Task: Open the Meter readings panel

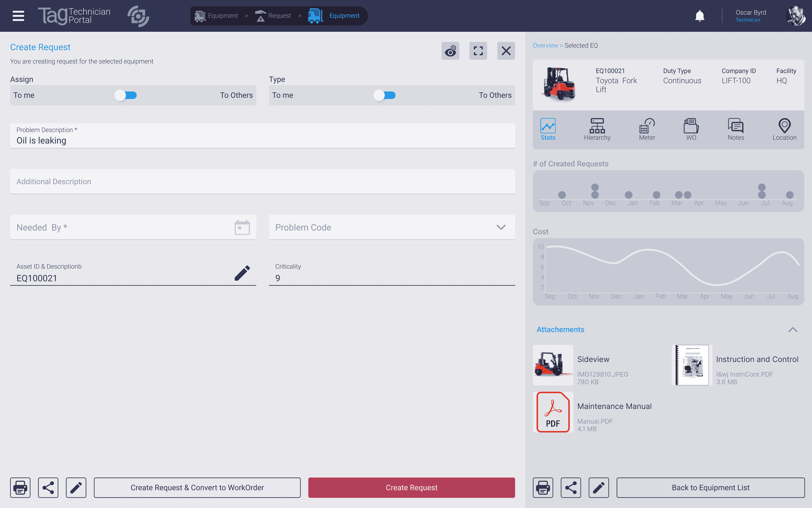Action: coord(647,128)
